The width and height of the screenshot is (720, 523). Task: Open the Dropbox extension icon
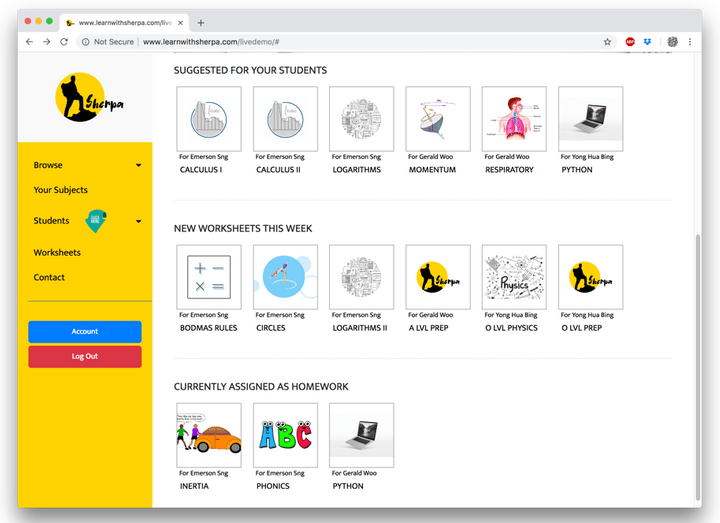point(648,42)
